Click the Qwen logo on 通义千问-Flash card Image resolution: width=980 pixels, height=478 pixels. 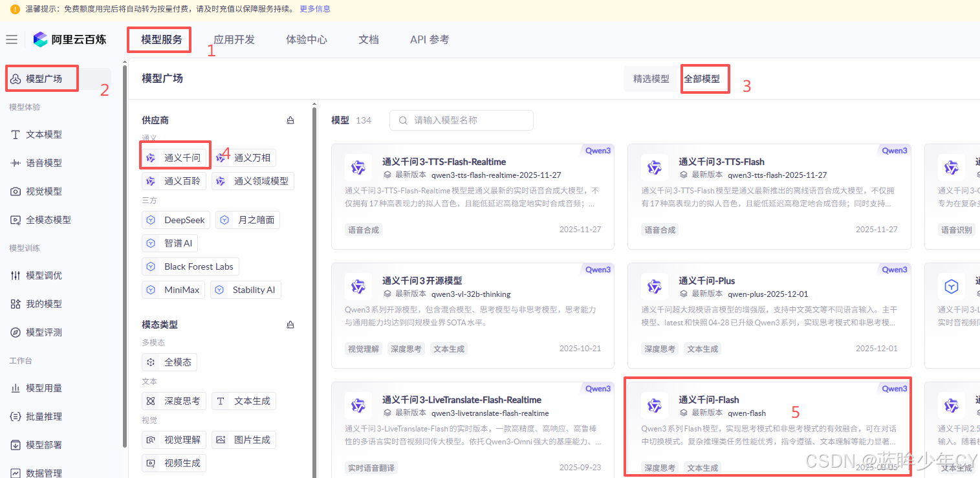coord(655,406)
